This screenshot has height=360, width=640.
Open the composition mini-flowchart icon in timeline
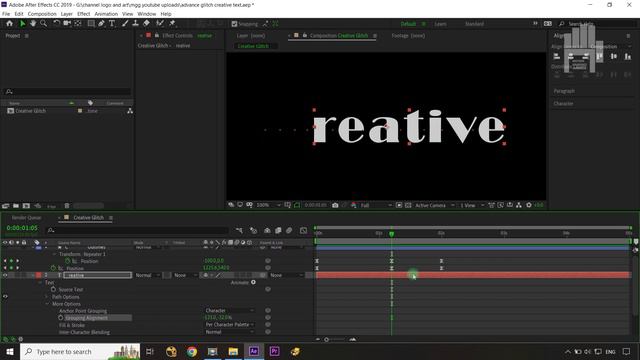coord(239,231)
